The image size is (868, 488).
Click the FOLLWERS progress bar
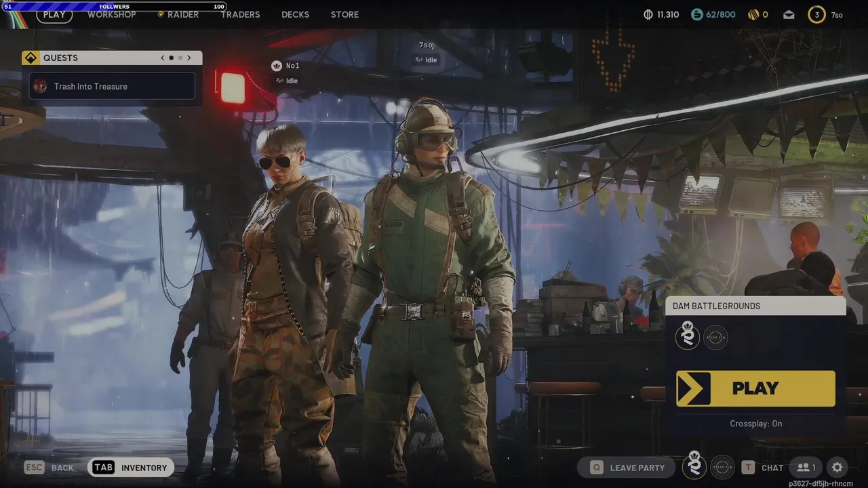coord(114,6)
